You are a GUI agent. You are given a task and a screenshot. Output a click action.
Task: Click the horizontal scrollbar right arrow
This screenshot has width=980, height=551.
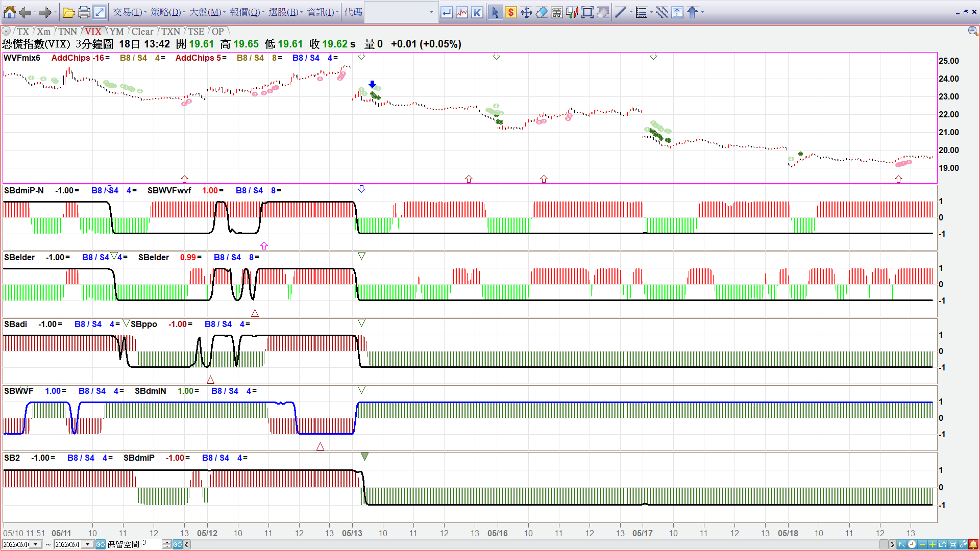(892, 544)
